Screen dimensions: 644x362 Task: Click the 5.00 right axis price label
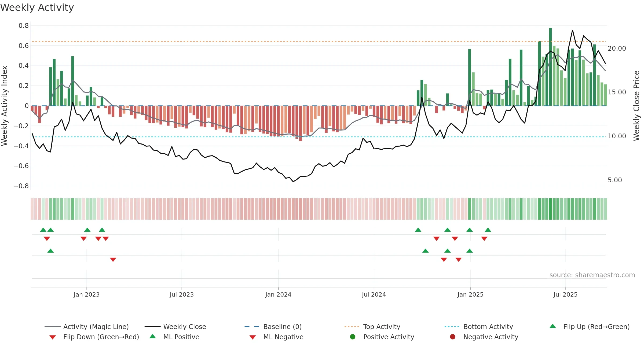point(615,180)
